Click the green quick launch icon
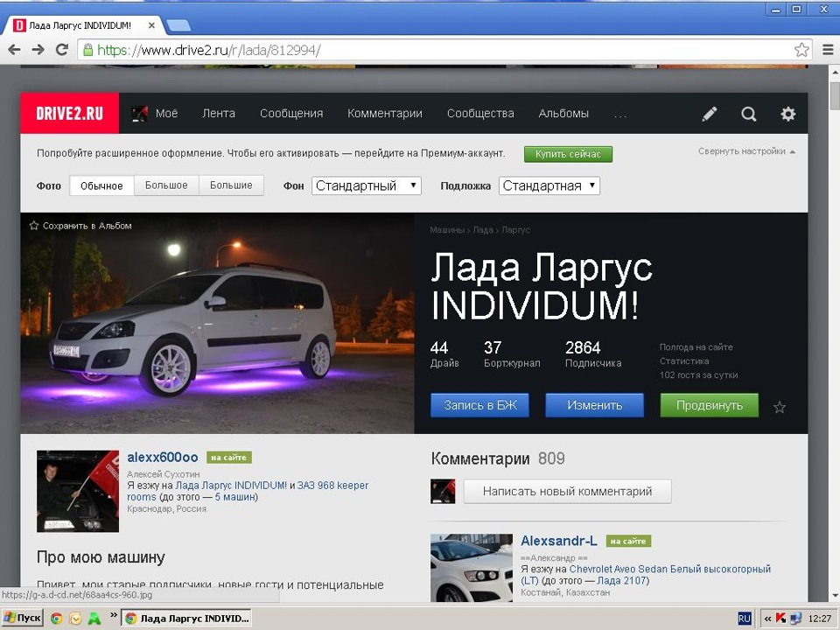The height and width of the screenshot is (630, 840). [x=94, y=619]
